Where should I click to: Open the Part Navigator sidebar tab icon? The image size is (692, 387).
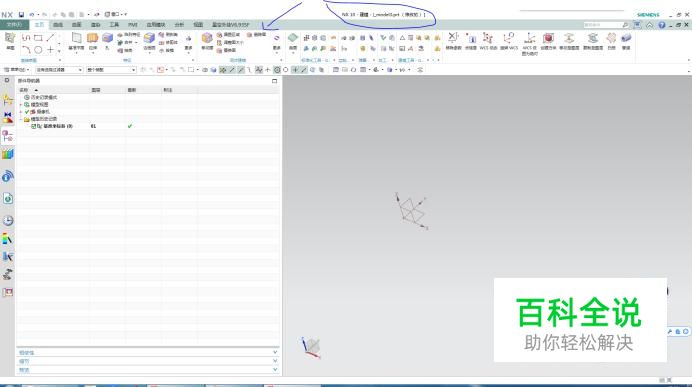[8, 136]
